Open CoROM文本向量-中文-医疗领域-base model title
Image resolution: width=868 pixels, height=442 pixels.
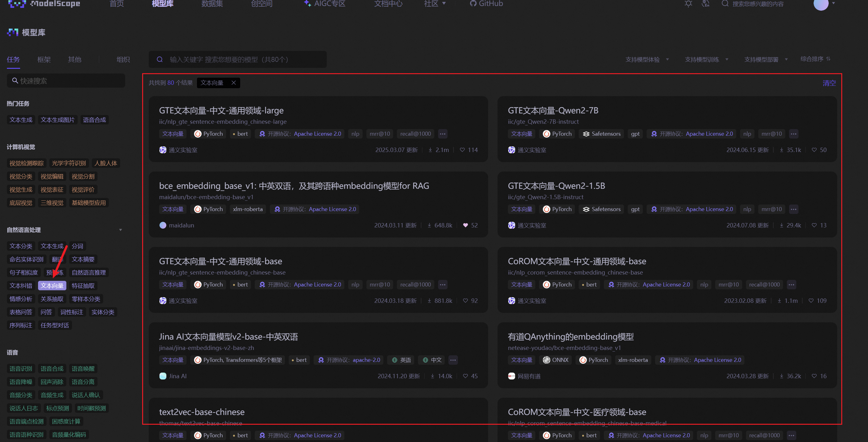577,412
